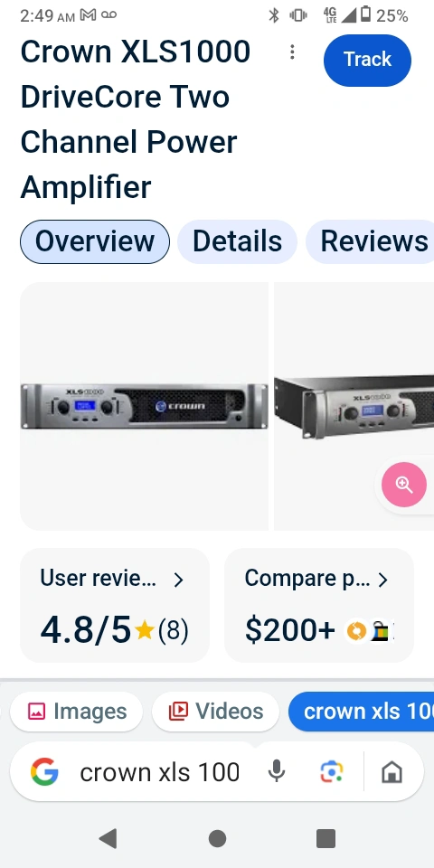The width and height of the screenshot is (434, 868).
Task: Filter results by Videos chip
Action: coord(215,712)
